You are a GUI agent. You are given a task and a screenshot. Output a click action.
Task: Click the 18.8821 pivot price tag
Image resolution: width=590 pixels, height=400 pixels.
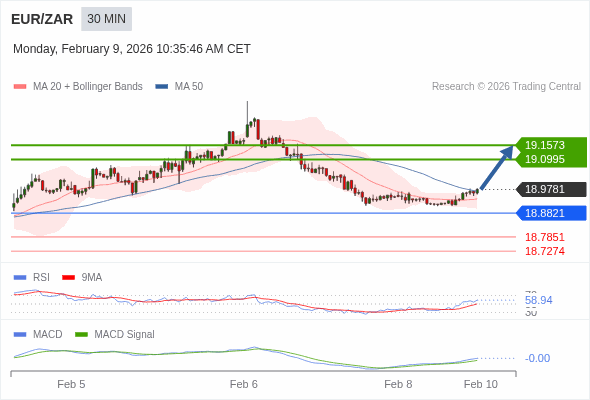click(x=552, y=213)
